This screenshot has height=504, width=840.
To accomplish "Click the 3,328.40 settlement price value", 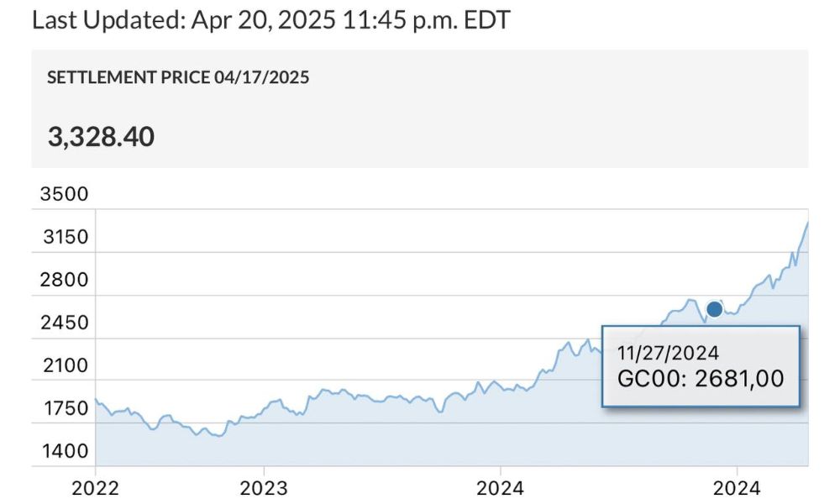I will point(101,136).
